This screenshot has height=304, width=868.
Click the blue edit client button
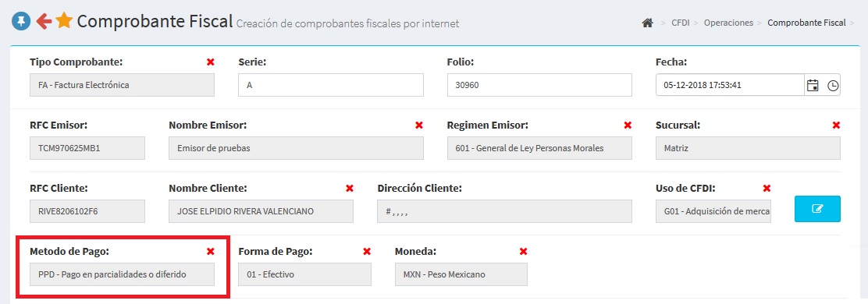[817, 209]
